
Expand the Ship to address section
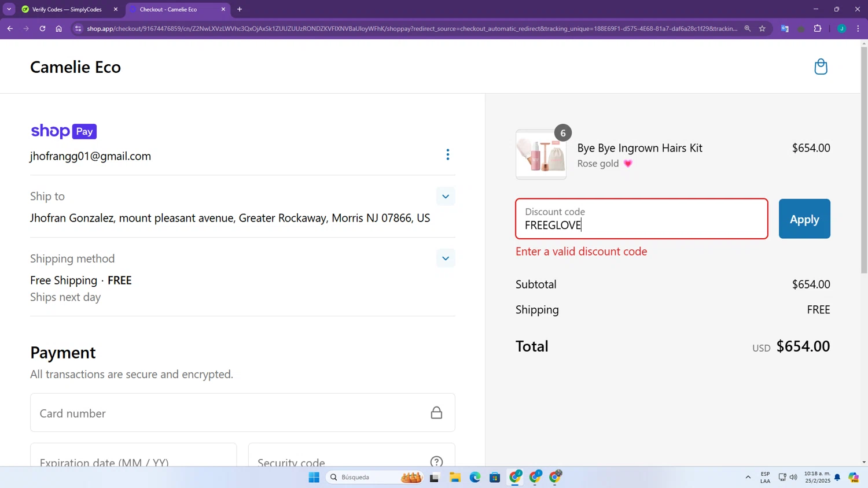(445, 197)
